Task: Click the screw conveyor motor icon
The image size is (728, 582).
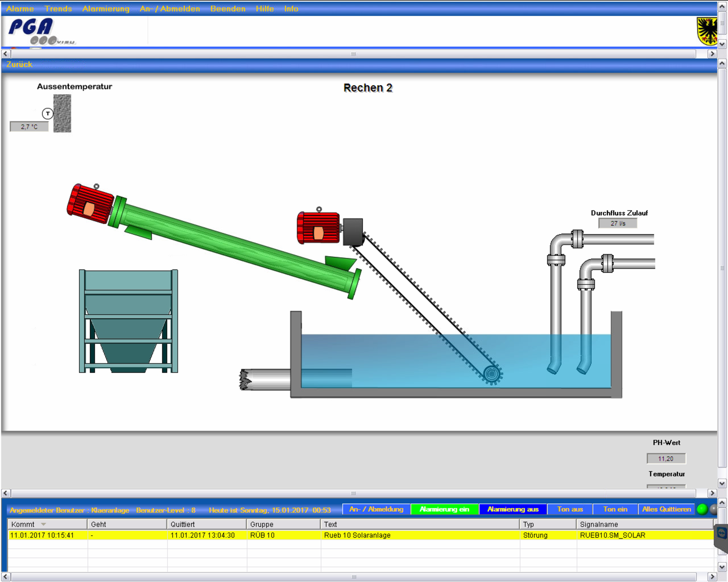Action: (90, 204)
